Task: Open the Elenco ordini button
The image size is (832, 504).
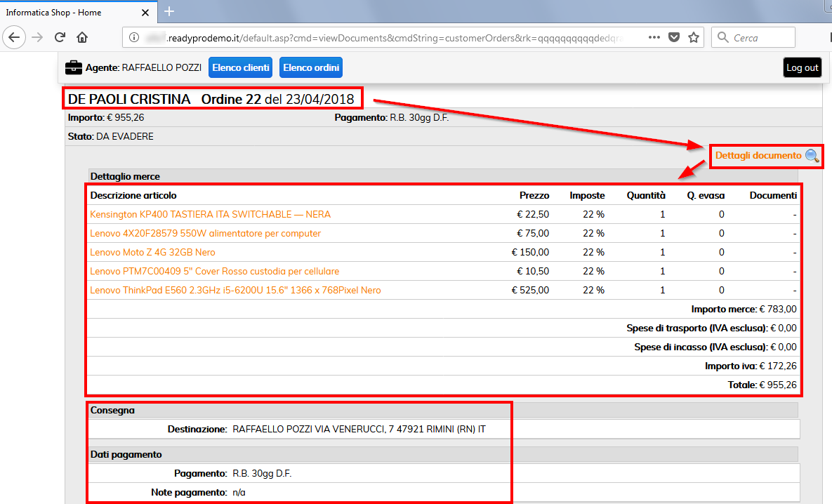Action: coord(311,67)
